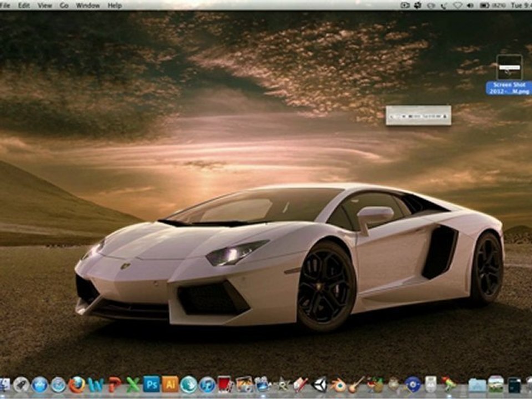Image resolution: width=532 pixels, height=399 pixels.
Task: Launch Adobe Illustrator from the Dock
Action: 170,384
